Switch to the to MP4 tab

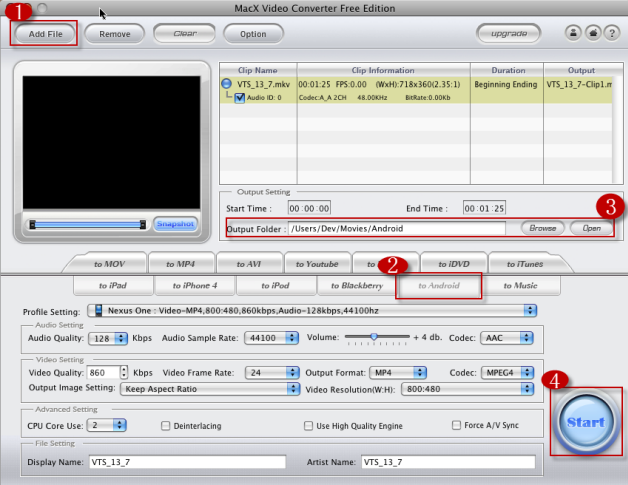pos(180,264)
